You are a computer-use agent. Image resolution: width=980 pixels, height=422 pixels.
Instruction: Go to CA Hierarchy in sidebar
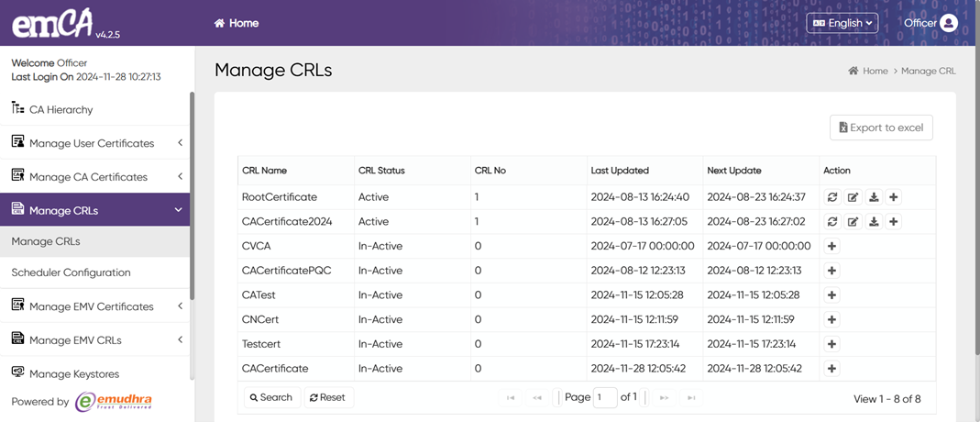(61, 109)
